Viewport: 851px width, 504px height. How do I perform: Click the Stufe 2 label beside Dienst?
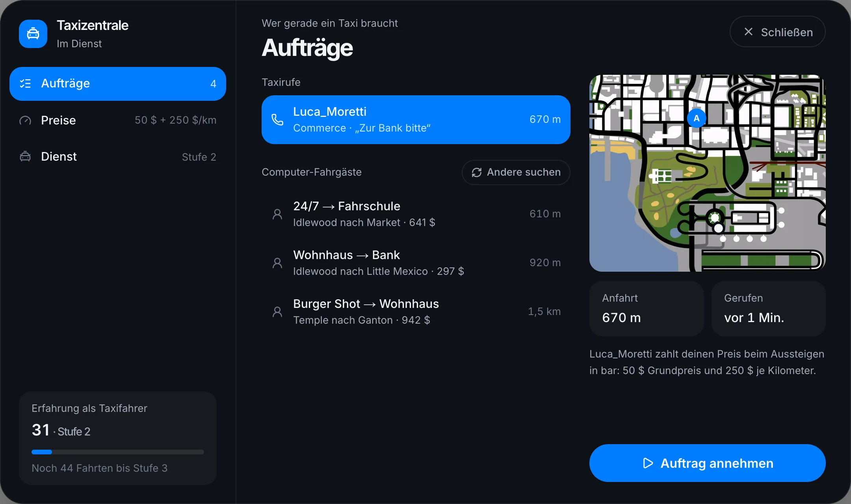pyautogui.click(x=199, y=157)
